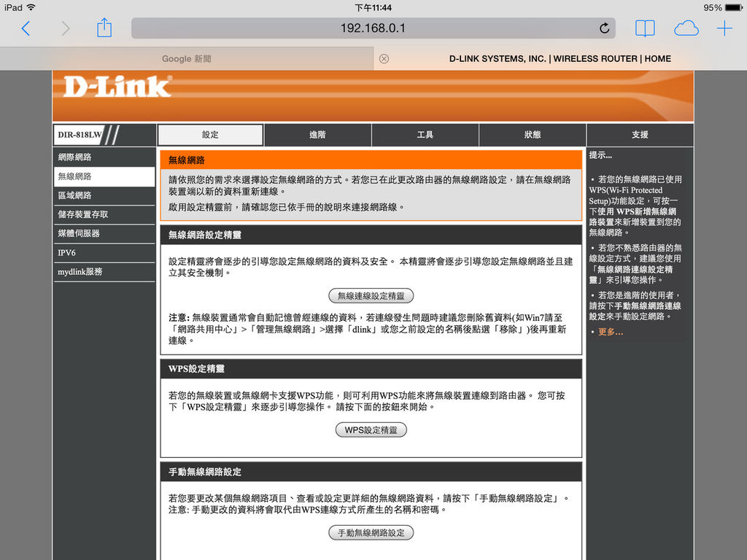Tap the 下午11:44 clock in status bar
The height and width of the screenshot is (560, 747).
tap(373, 7)
